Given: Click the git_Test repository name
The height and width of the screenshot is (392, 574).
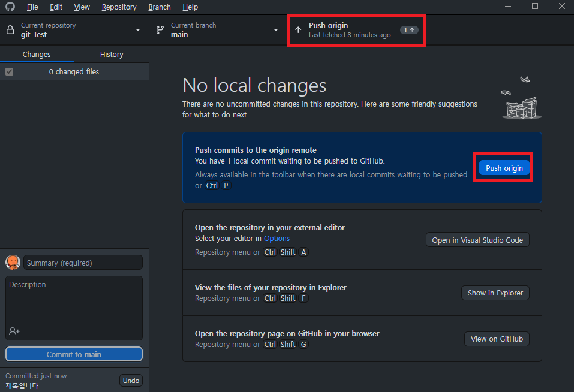Looking at the screenshot, I should coord(34,35).
